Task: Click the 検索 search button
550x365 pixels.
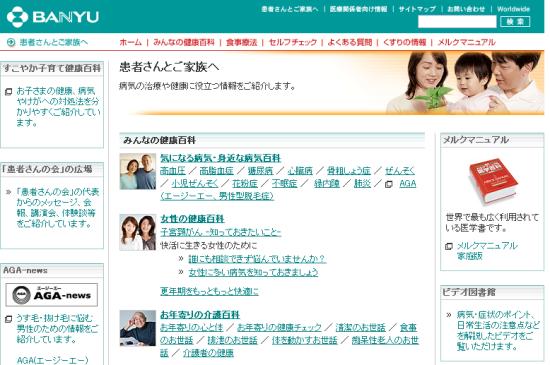Action: tap(515, 22)
